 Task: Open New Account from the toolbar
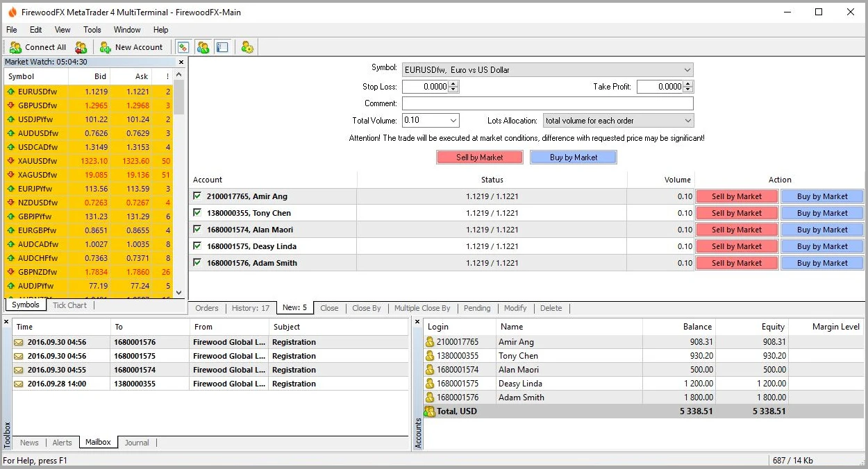[132, 46]
